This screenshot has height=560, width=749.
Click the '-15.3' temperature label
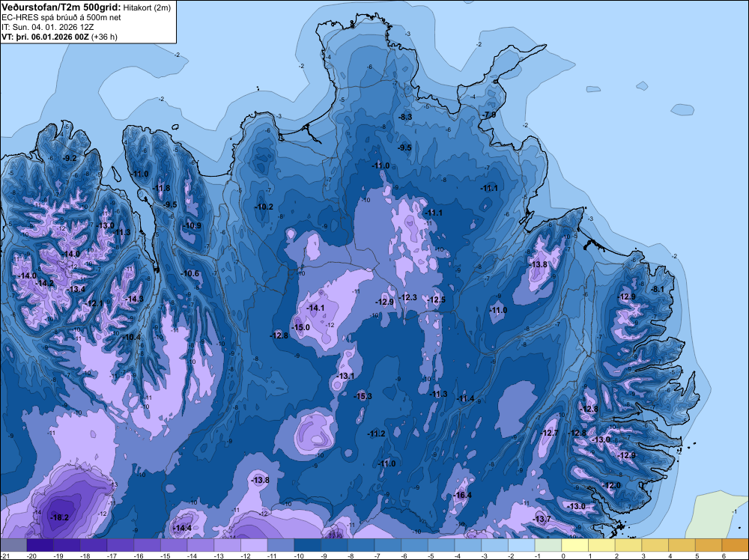point(363,396)
